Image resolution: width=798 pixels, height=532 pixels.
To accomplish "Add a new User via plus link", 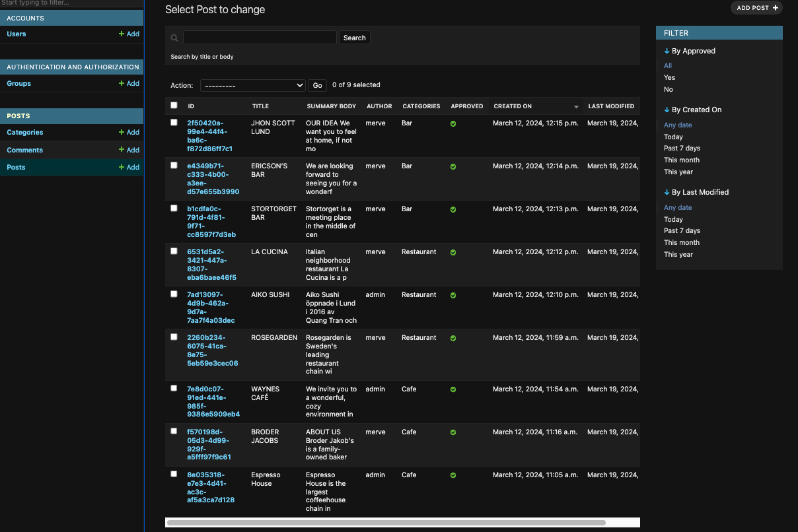I will (x=129, y=34).
